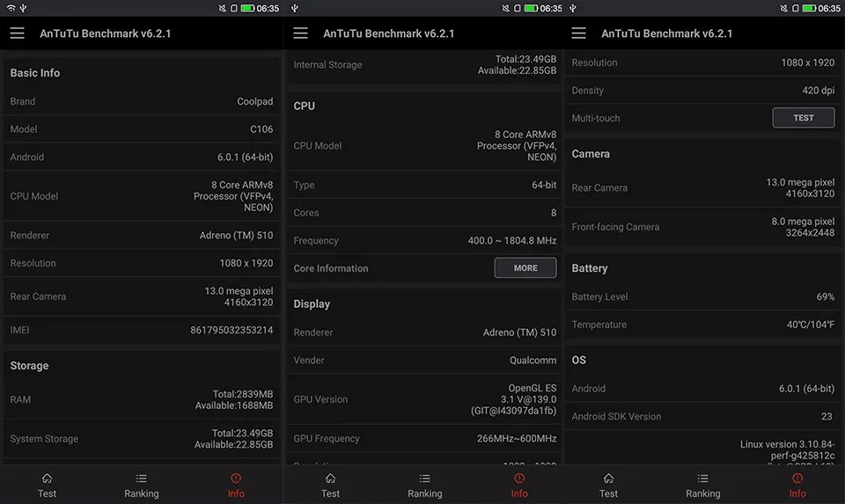Select Resolution row in right screen
The height and width of the screenshot is (504, 845).
click(702, 62)
